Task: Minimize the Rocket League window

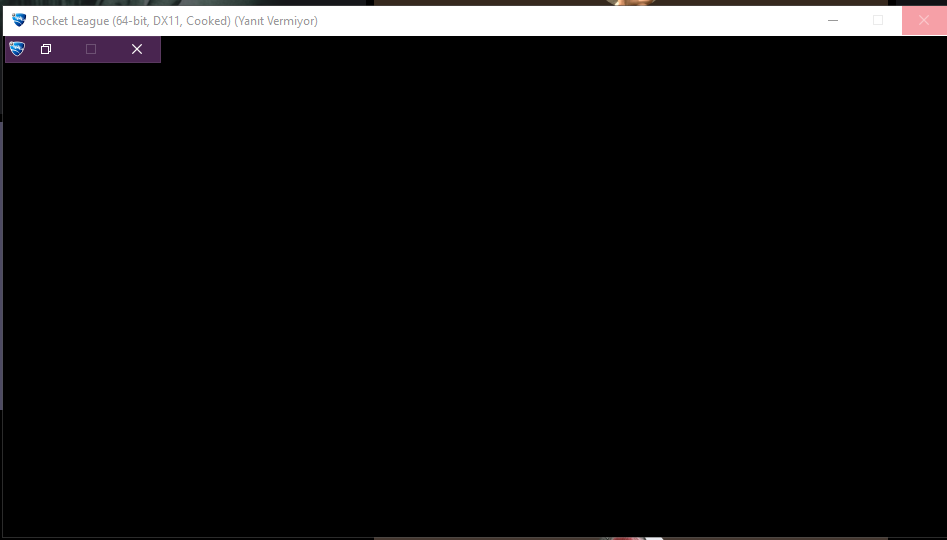Action: tap(833, 21)
